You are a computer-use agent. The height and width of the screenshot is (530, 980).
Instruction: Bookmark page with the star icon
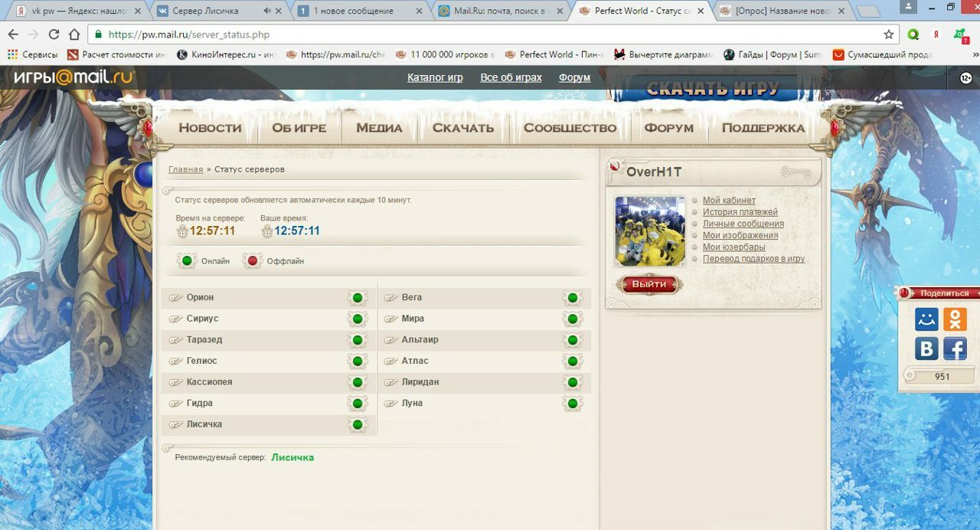pos(888,34)
